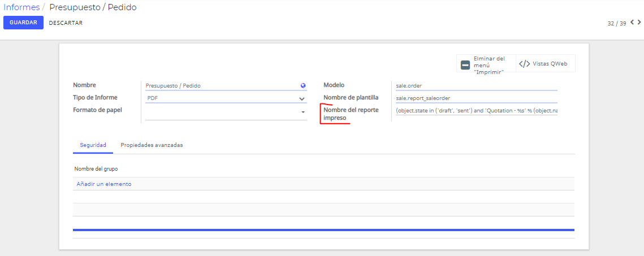Image resolution: width=644 pixels, height=256 pixels.
Task: Discard changes with DESCARTAR
Action: (x=66, y=23)
